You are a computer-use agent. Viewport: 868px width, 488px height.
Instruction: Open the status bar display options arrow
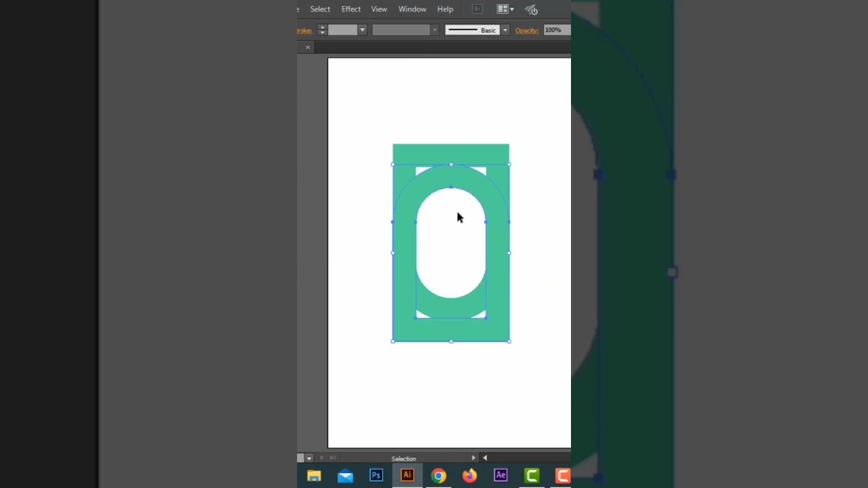(x=473, y=458)
